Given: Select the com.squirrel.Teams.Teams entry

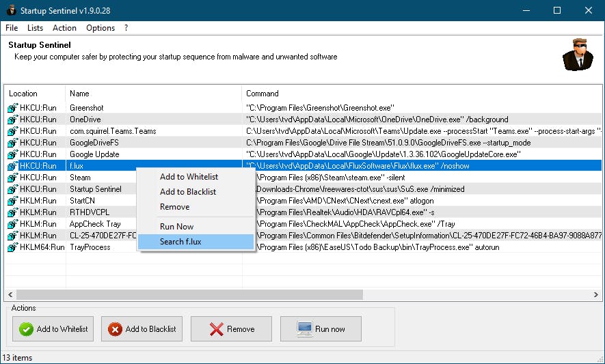Looking at the screenshot, I should tap(113, 131).
